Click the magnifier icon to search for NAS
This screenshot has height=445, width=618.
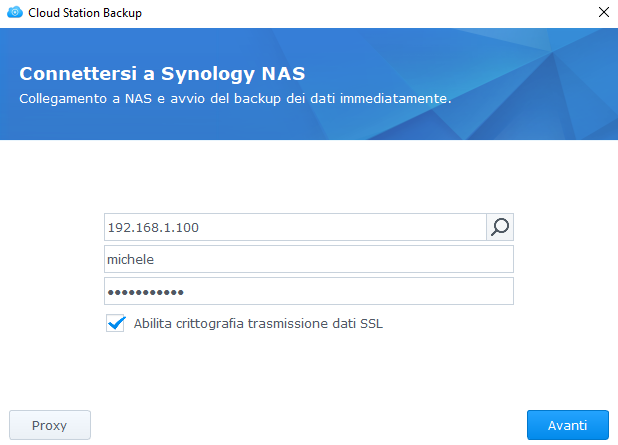pos(499,227)
